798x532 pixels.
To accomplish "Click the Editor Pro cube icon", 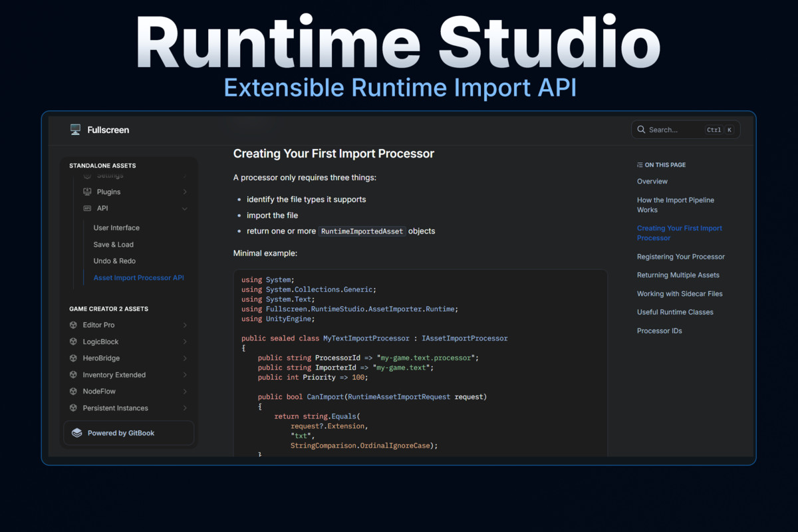I will click(x=73, y=325).
